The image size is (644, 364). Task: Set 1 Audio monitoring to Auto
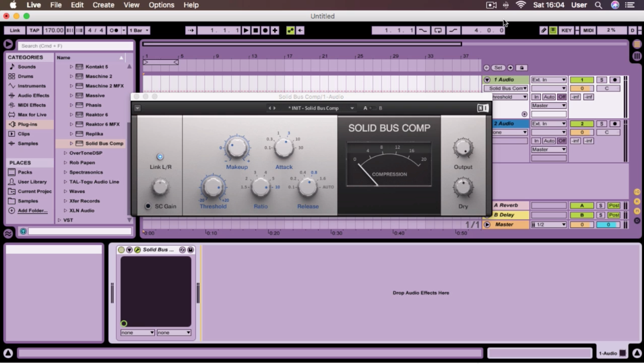coord(549,97)
